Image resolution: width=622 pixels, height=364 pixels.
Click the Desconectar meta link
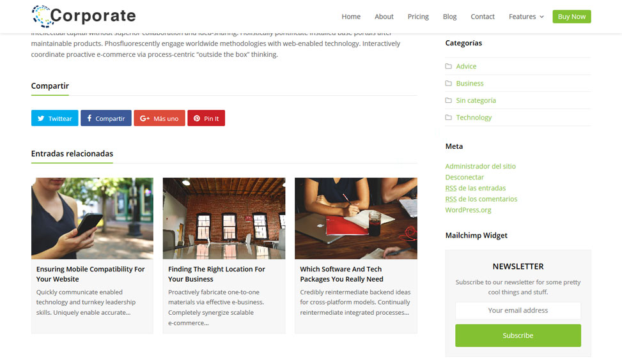pyautogui.click(x=465, y=177)
